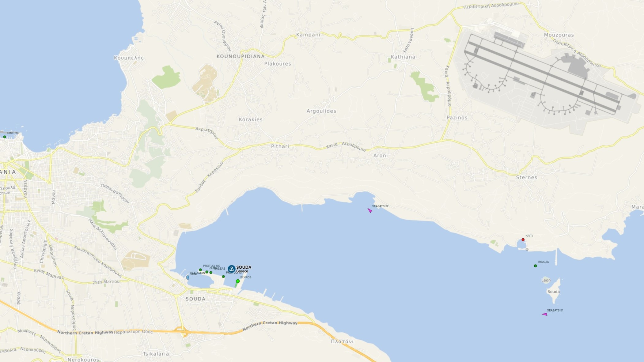The image size is (644, 362).
Task: Select the ELYROS bright green vessel marker
Action: tap(238, 281)
